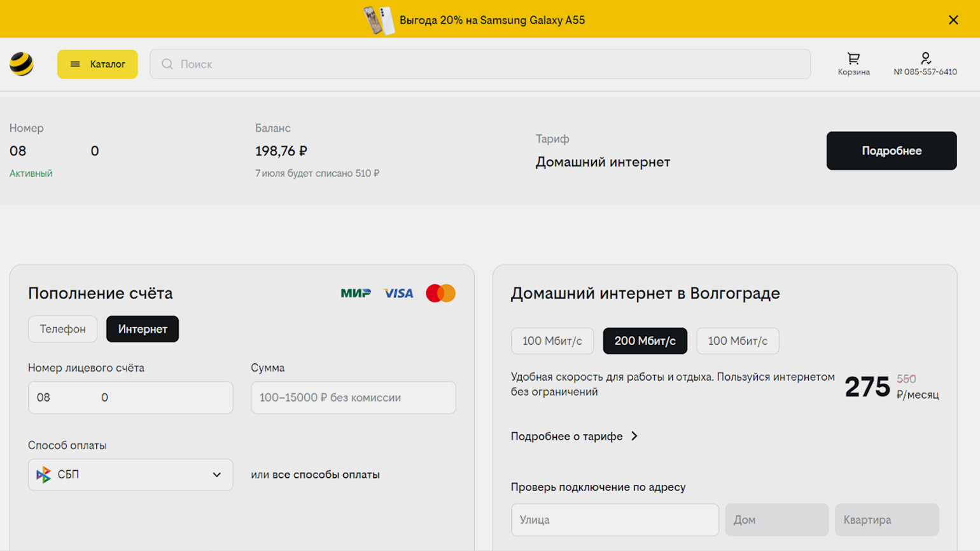
Task: Focus the Сумма amount input field
Action: coord(353,398)
